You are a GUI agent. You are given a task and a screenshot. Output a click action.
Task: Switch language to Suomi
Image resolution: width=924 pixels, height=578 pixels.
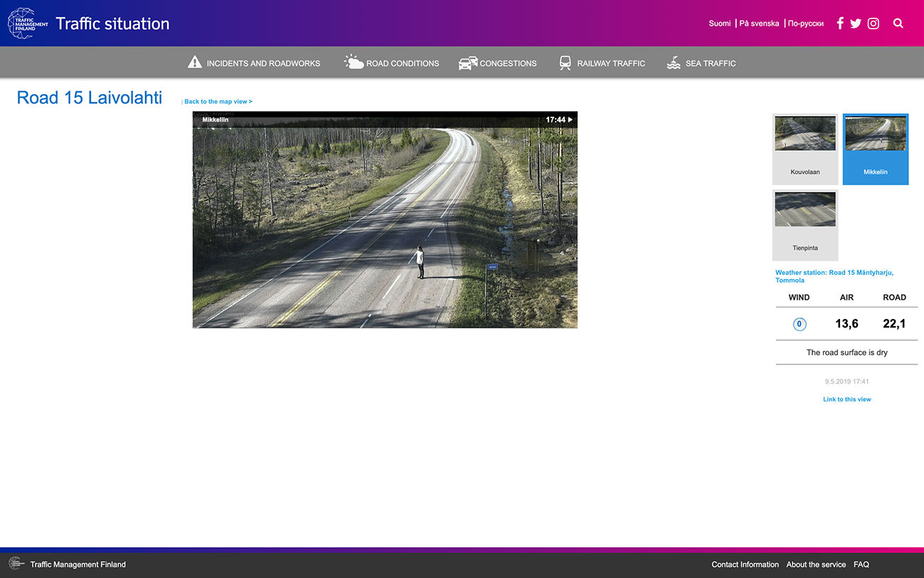coord(719,23)
